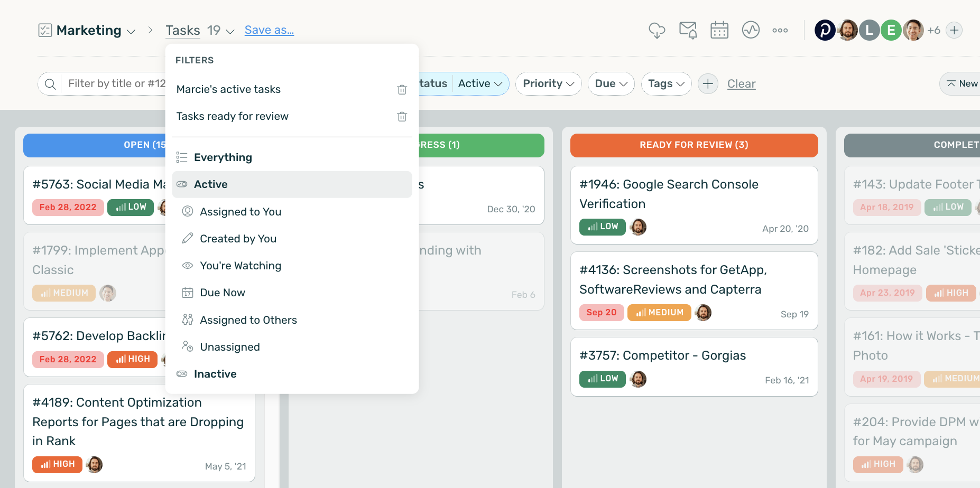Choose 'Everything' in the filters panel
The width and height of the screenshot is (980, 488).
[223, 157]
